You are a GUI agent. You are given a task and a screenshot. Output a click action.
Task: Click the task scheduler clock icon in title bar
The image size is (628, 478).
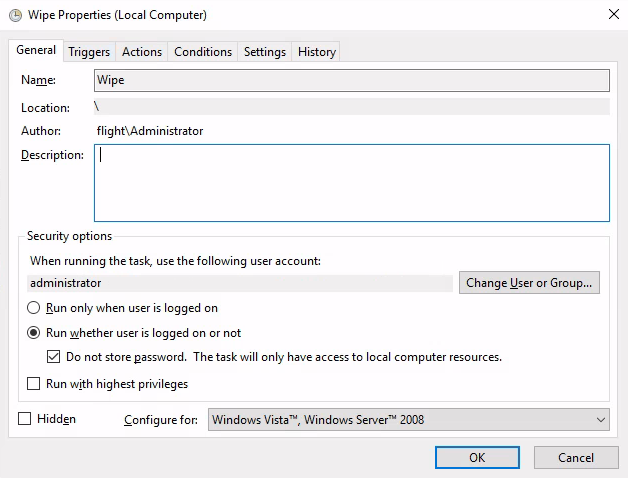click(15, 15)
